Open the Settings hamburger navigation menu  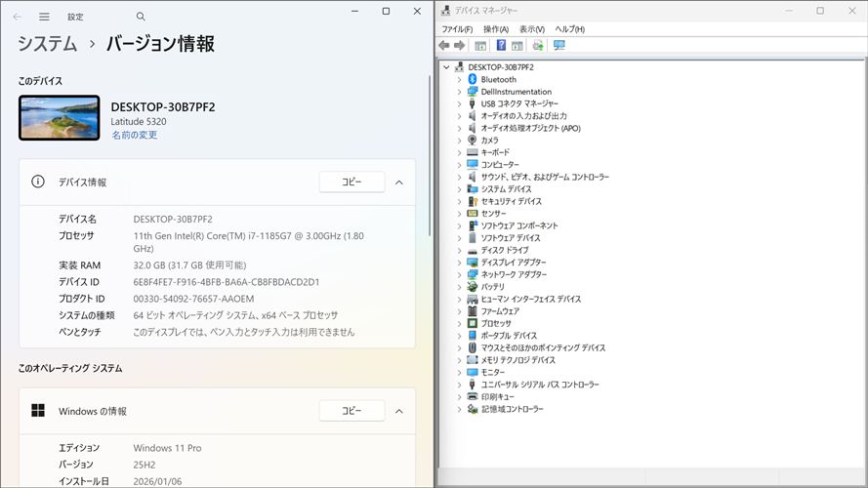pos(44,17)
